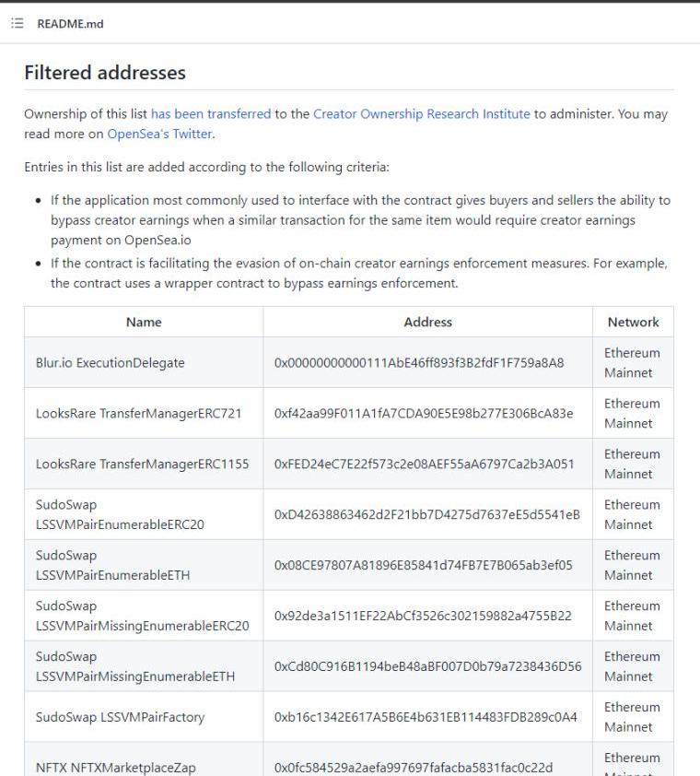Select the Address column header
Screen dimensions: 700x776
(x=427, y=322)
